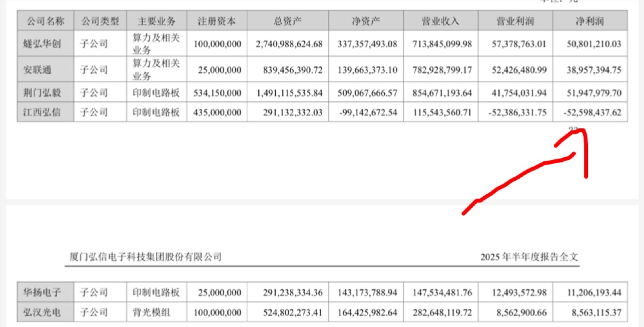Select the 净利润 column header
The width and height of the screenshot is (644, 327).
click(590, 21)
